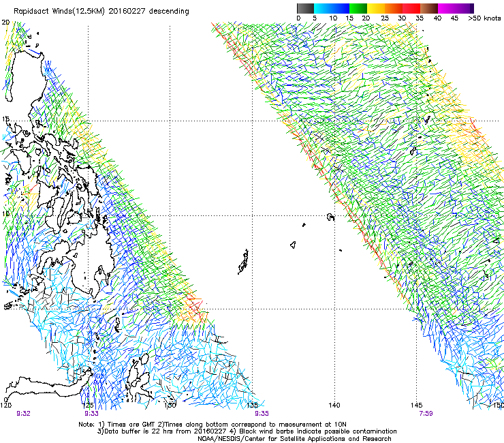
Task: Click the cyan 5–10 knots legend color
Action: pos(323,8)
